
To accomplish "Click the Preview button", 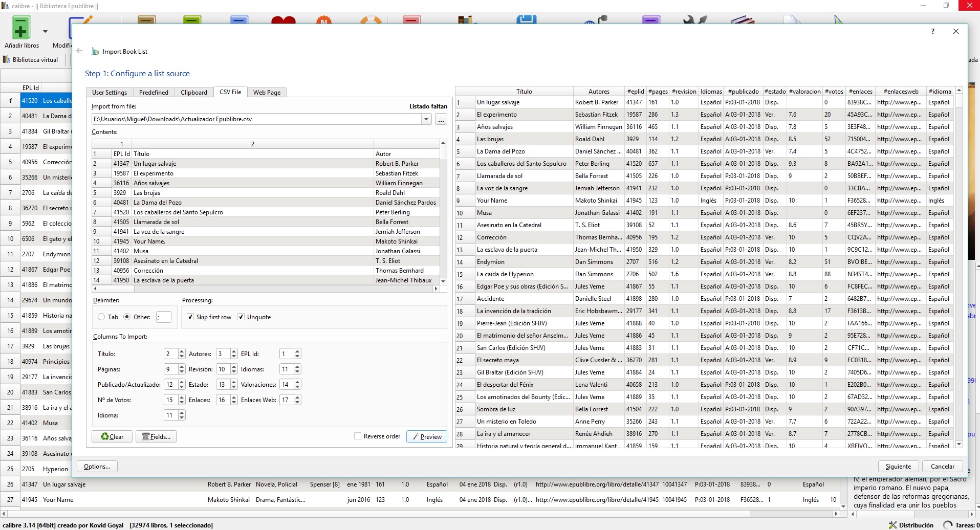I will coord(427,436).
